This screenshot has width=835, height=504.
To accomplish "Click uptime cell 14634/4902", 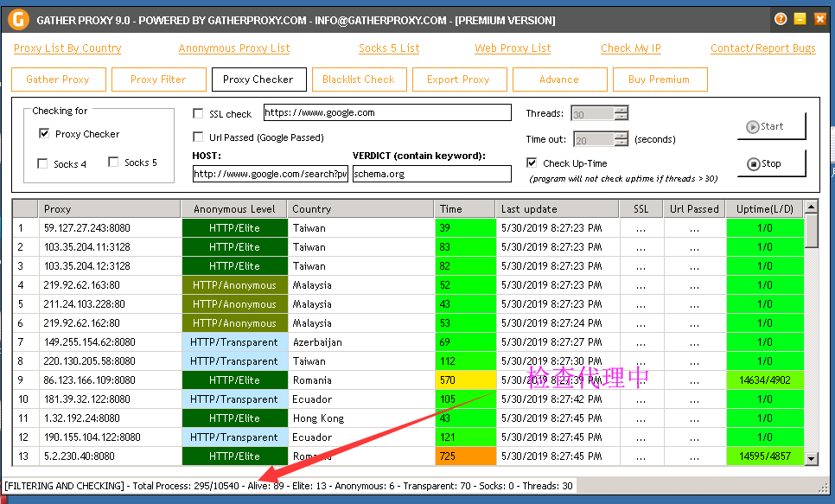I will tap(765, 380).
